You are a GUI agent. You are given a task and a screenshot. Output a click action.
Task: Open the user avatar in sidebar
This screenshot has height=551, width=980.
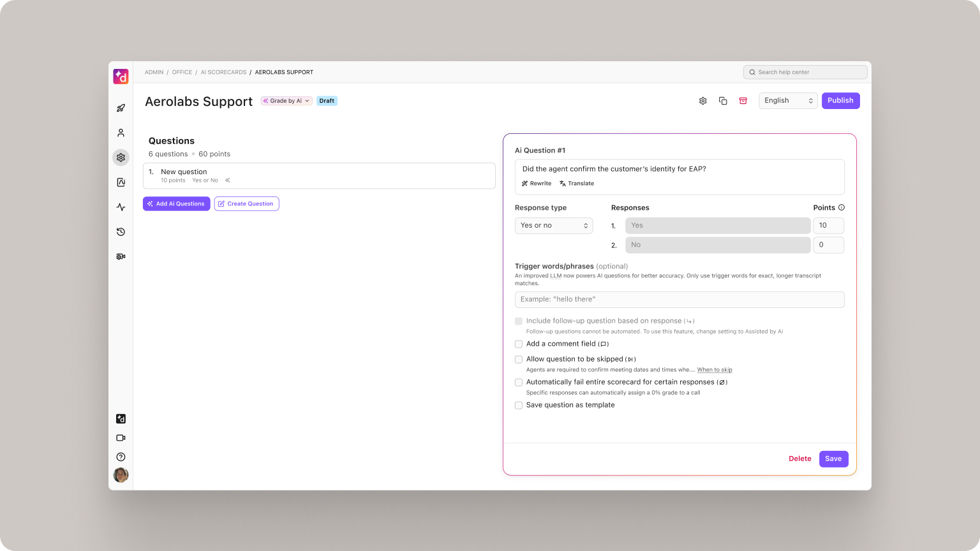[121, 475]
